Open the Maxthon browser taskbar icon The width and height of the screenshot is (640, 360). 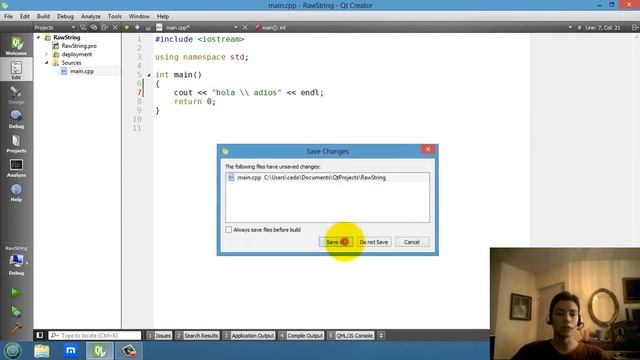coord(71,351)
